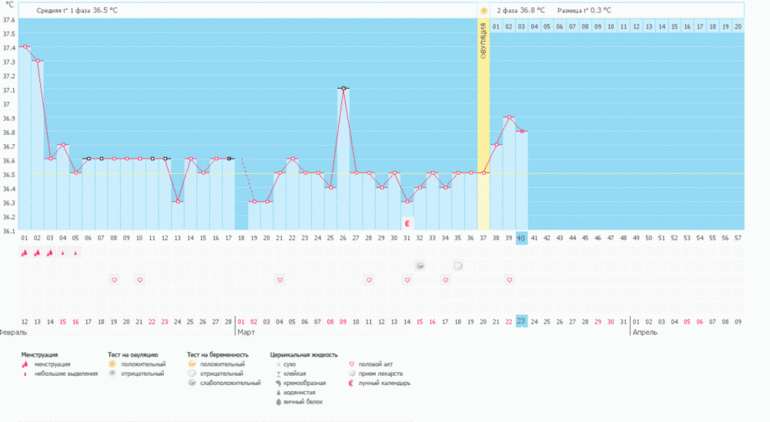This screenshot has width=770, height=422.
Task: Click the positive pregnancy test legend icon
Action: pyautogui.click(x=192, y=364)
